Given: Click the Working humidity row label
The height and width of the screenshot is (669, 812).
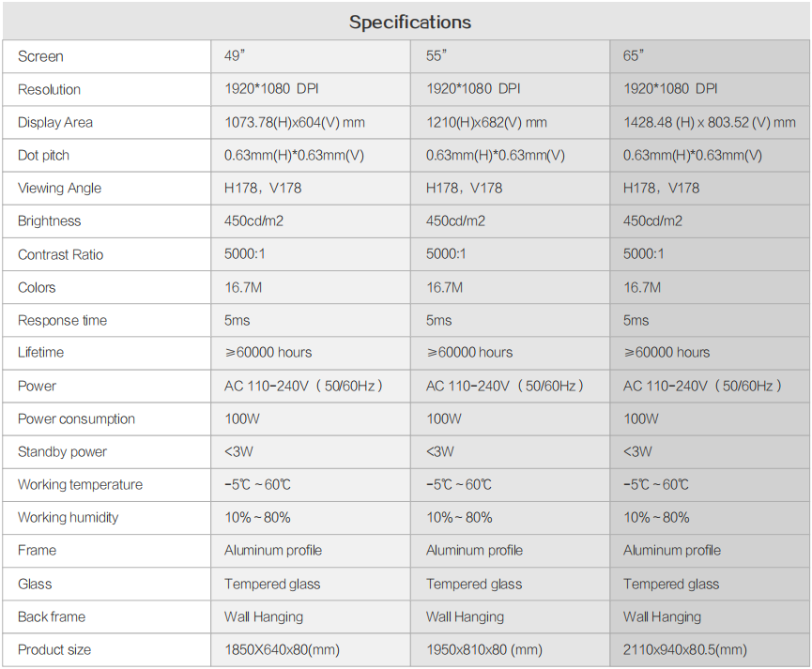Looking at the screenshot, I should click(x=68, y=518).
